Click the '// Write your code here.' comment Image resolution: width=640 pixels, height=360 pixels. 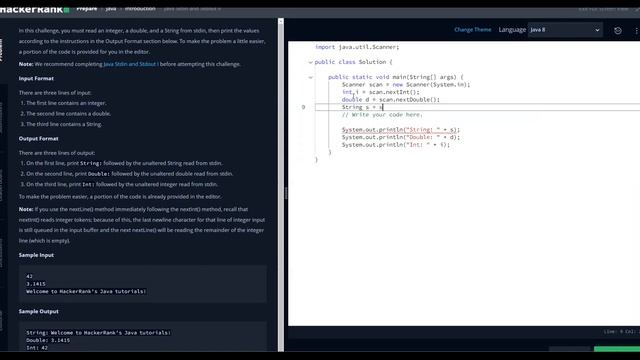coord(382,115)
